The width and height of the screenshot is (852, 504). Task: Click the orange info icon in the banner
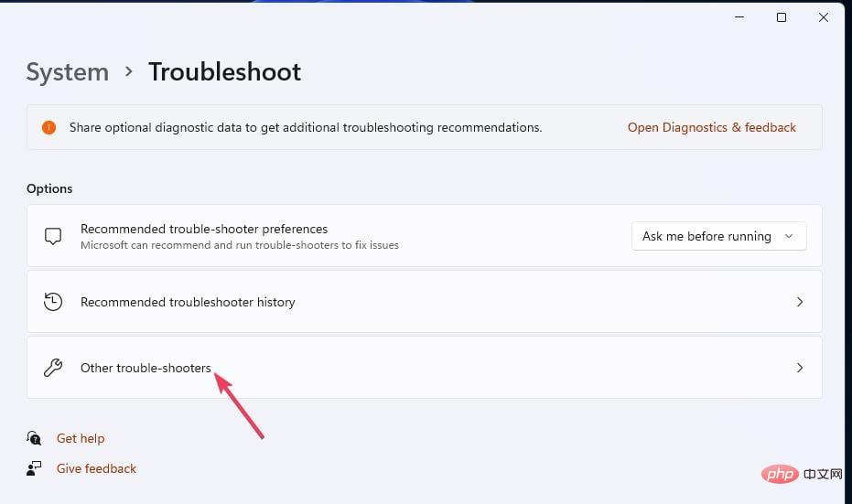click(49, 128)
